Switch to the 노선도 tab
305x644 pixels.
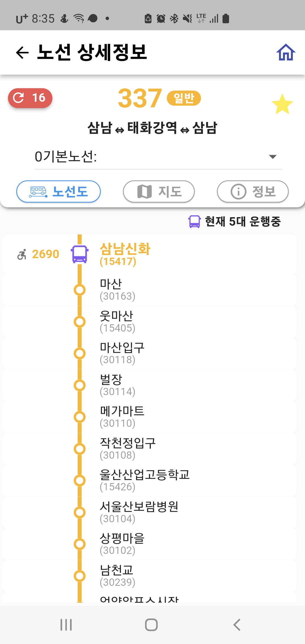(x=58, y=192)
